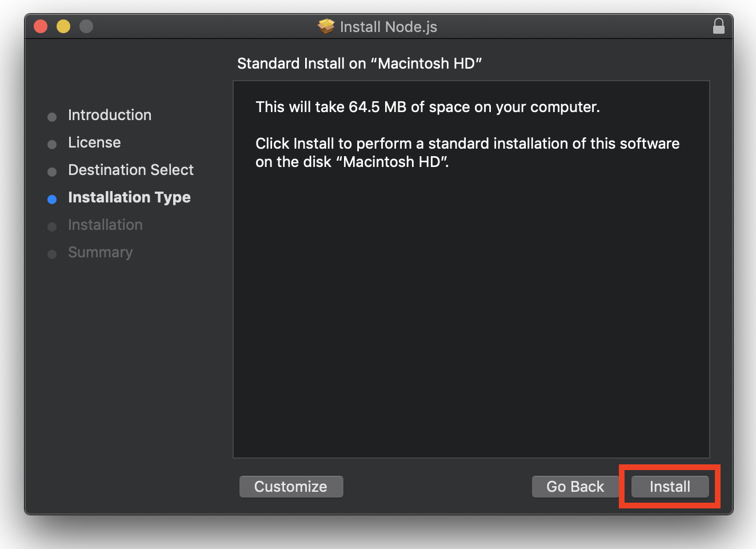Image resolution: width=756 pixels, height=549 pixels.
Task: Select the License step in the sidebar
Action: pos(94,142)
